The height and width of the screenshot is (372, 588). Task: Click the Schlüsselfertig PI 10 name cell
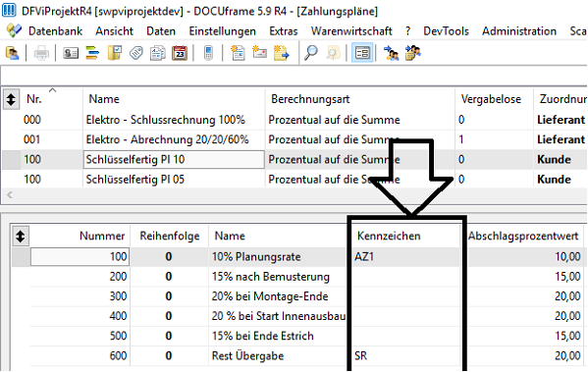point(174,159)
